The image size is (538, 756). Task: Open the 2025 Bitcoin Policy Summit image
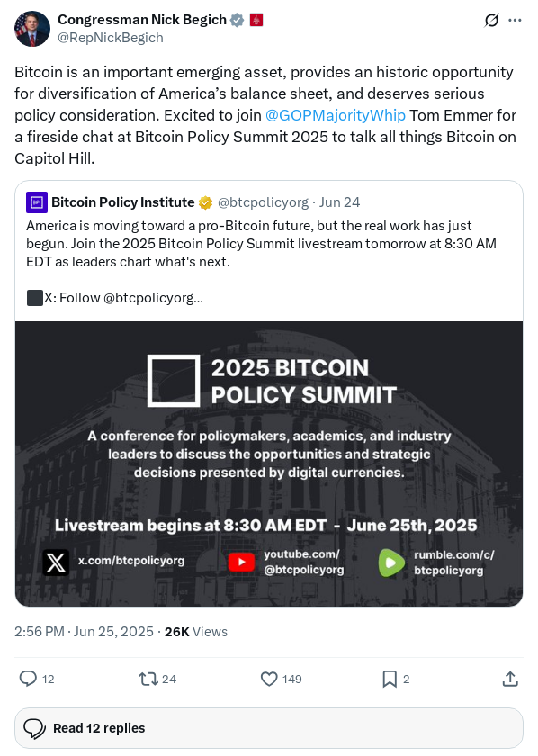point(269,462)
